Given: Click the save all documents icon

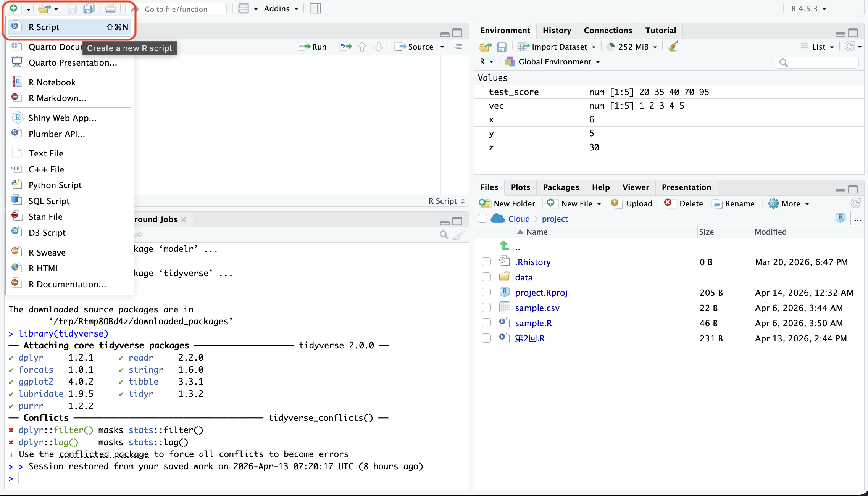Looking at the screenshot, I should click(x=89, y=8).
